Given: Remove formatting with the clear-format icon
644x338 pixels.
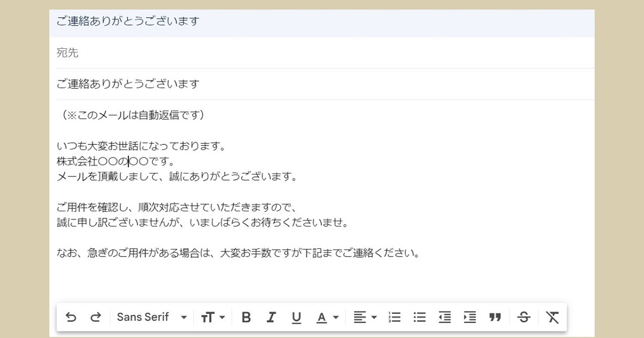Looking at the screenshot, I should 552,317.
